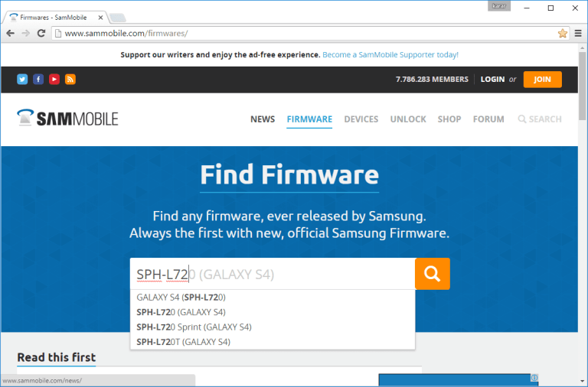Open the NEWS menu item
This screenshot has height=387, width=588.
[263, 119]
